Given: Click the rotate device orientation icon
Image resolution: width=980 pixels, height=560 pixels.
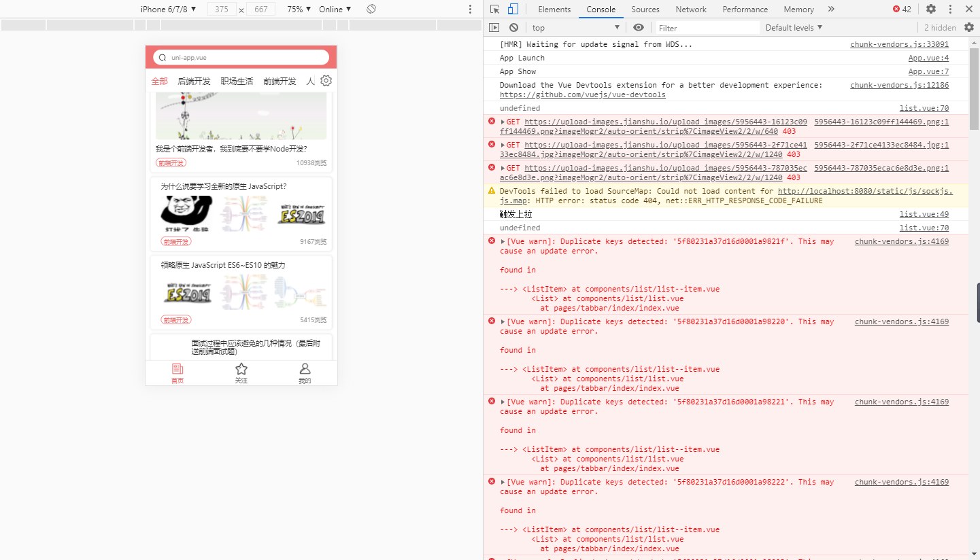Looking at the screenshot, I should tap(371, 9).
